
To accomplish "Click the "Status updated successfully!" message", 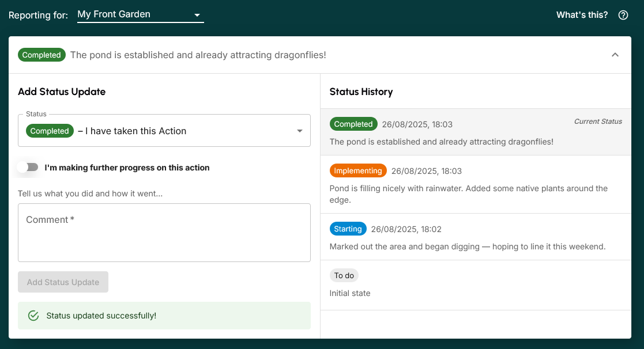I will pos(101,316).
